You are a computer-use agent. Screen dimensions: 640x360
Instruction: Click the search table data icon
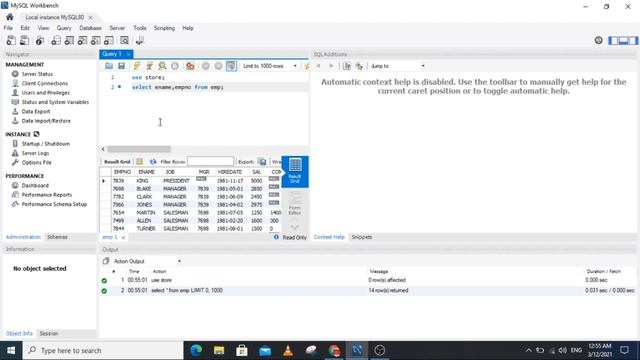tap(124, 40)
